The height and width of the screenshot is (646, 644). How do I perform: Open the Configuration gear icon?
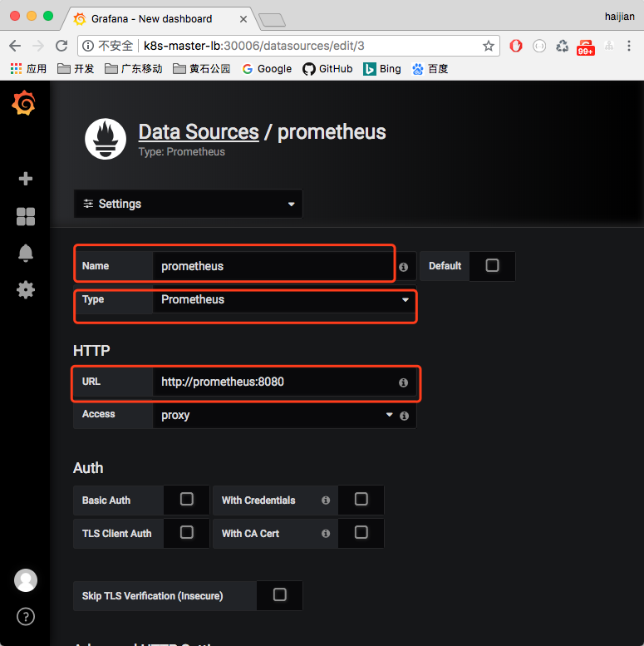coord(26,290)
